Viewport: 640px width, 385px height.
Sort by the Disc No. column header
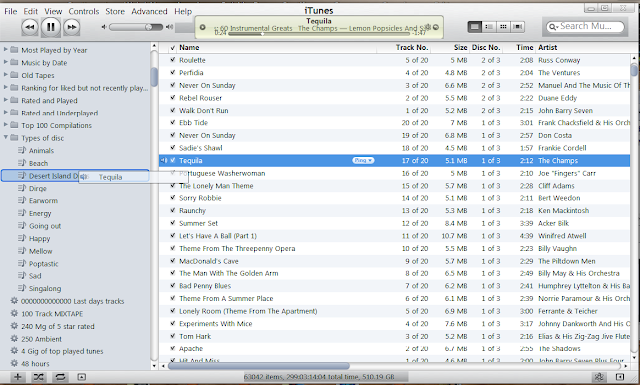tap(486, 47)
